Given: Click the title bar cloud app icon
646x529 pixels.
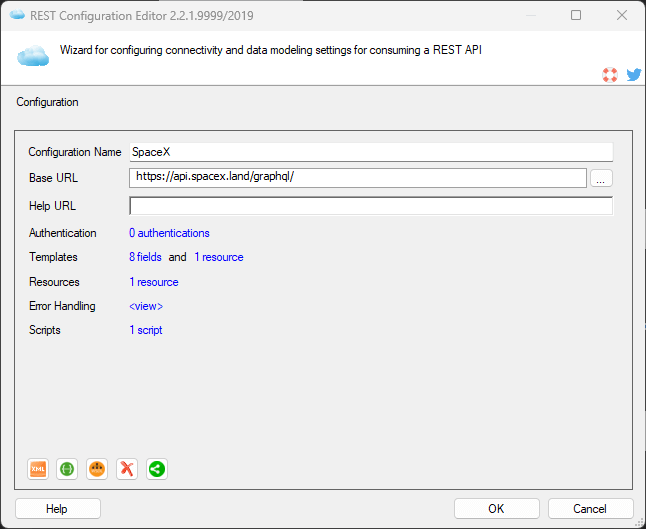Looking at the screenshot, I should coord(17,15).
